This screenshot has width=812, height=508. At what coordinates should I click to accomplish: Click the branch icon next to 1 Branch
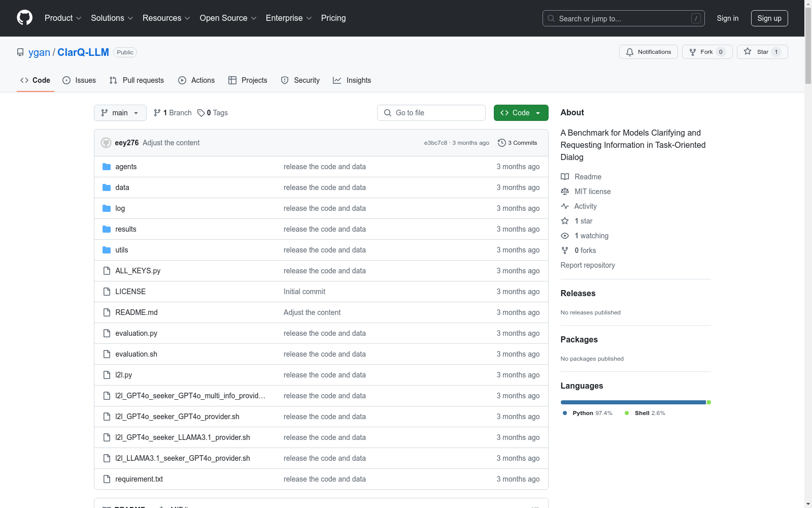tap(157, 113)
